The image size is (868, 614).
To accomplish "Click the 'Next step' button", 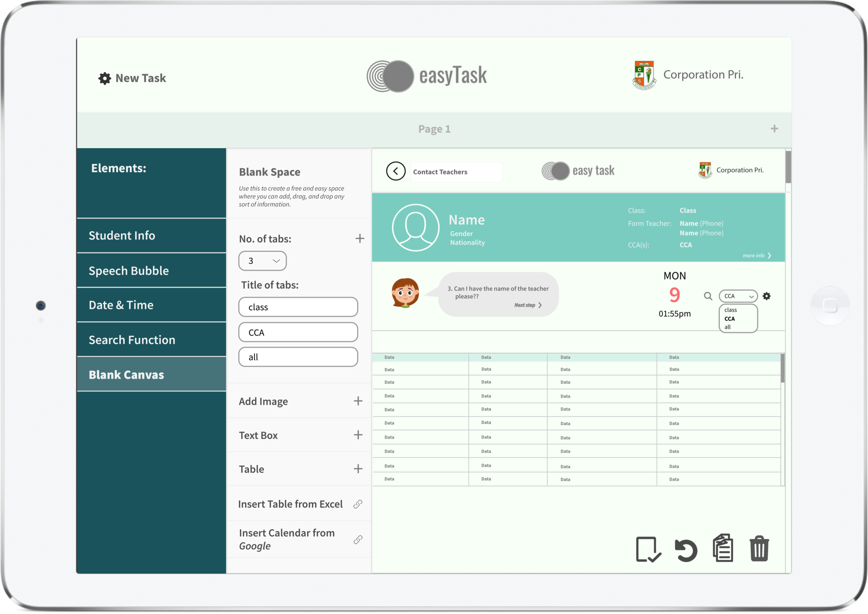I will click(527, 305).
